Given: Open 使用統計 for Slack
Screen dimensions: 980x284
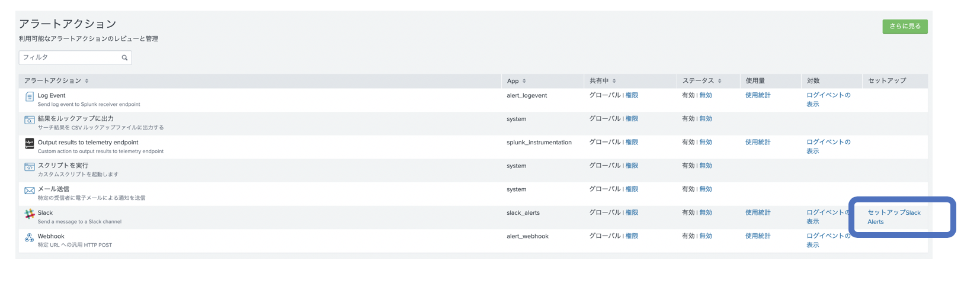Looking at the screenshot, I should tap(758, 212).
